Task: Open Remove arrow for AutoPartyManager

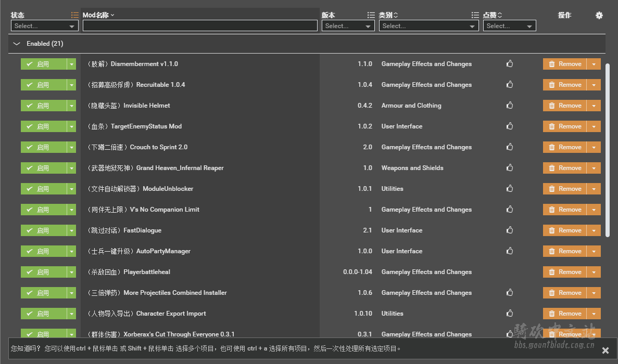Action: click(594, 252)
